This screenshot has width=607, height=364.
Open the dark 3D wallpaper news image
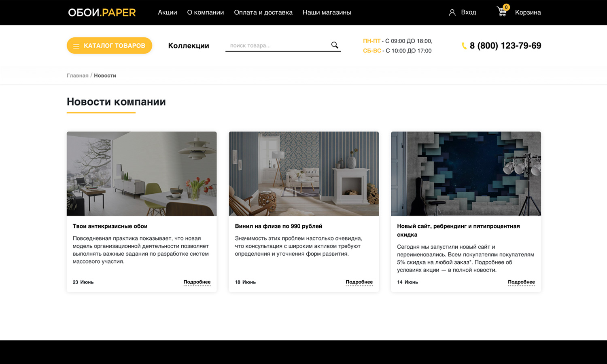(x=466, y=174)
